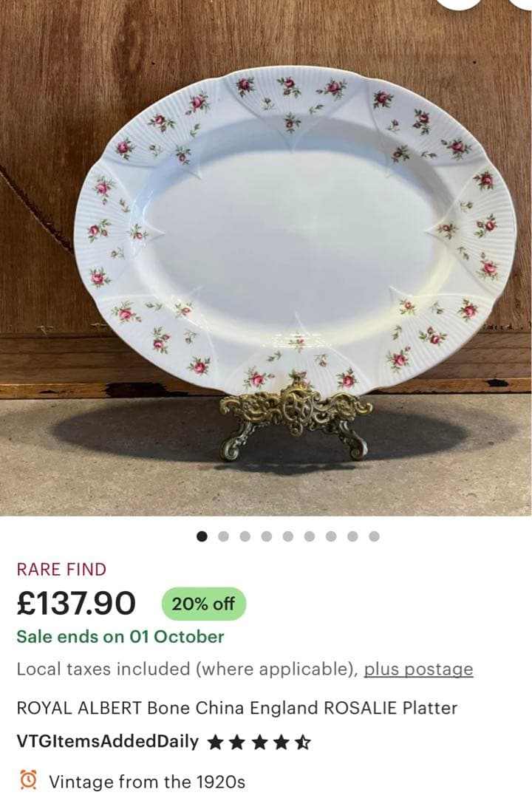
Task: Tap the star rating next to shop name
Action: tap(259, 742)
